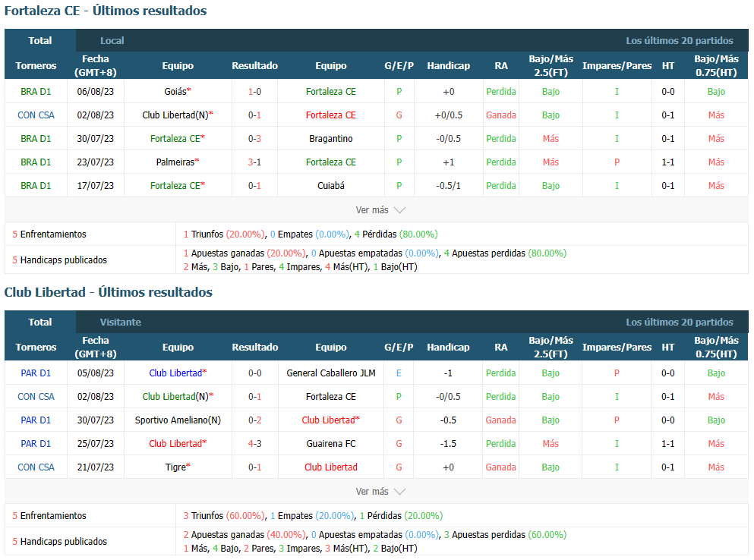Click CON CSA tournament in Fortaleza table

36,115
